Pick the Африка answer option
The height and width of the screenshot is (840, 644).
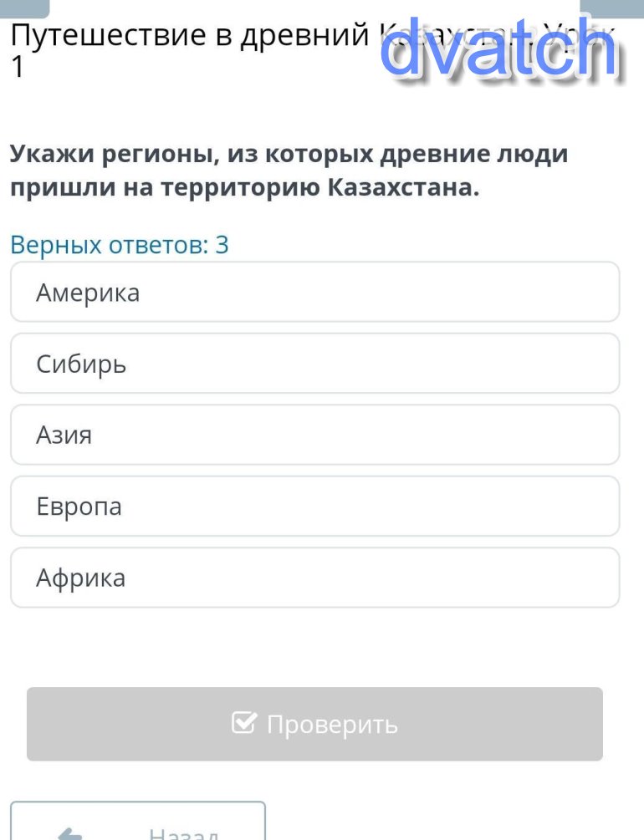click(x=314, y=578)
